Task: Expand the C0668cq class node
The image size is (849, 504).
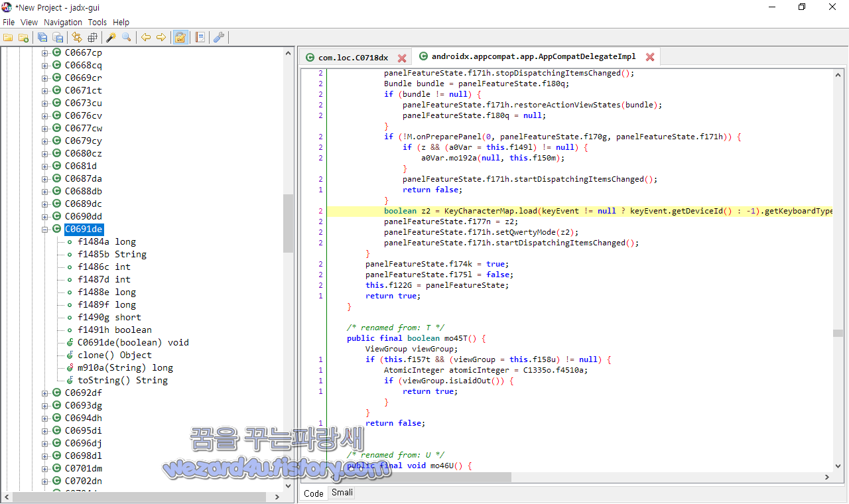Action: (x=45, y=66)
